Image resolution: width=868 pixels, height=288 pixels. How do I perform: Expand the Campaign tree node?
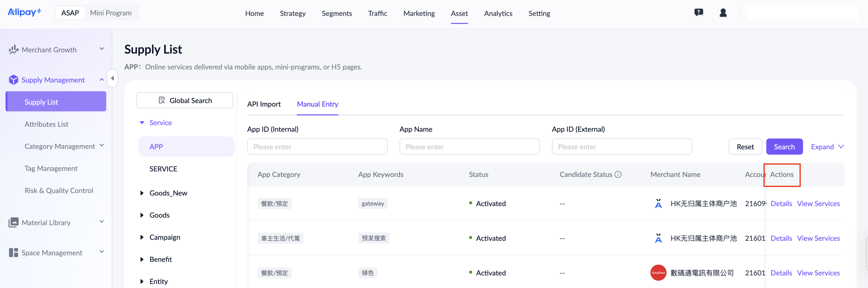point(142,237)
